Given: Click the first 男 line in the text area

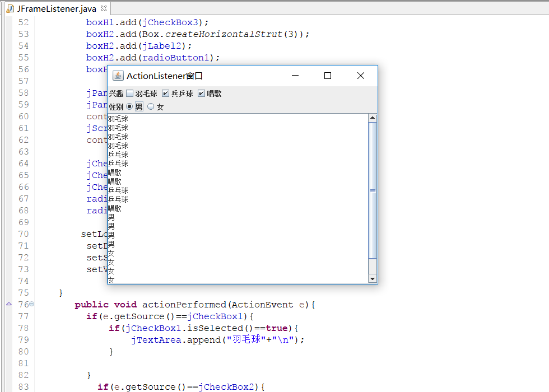Looking at the screenshot, I should tap(111, 217).
